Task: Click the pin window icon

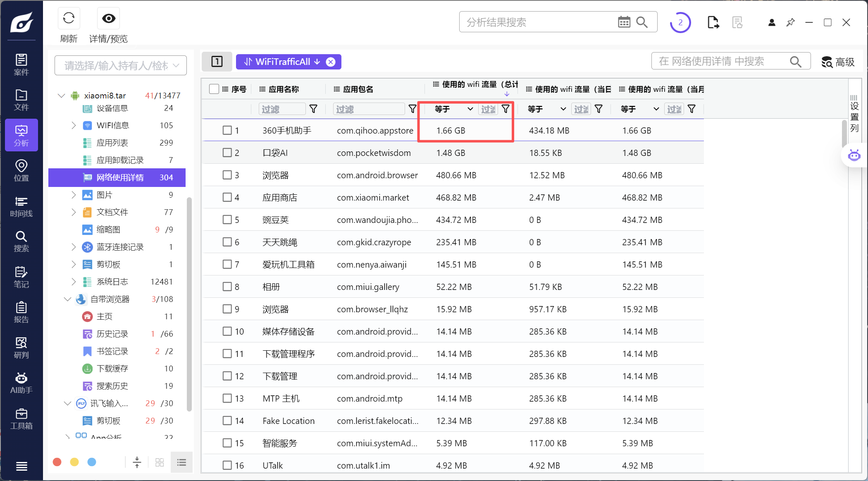Action: coord(790,22)
